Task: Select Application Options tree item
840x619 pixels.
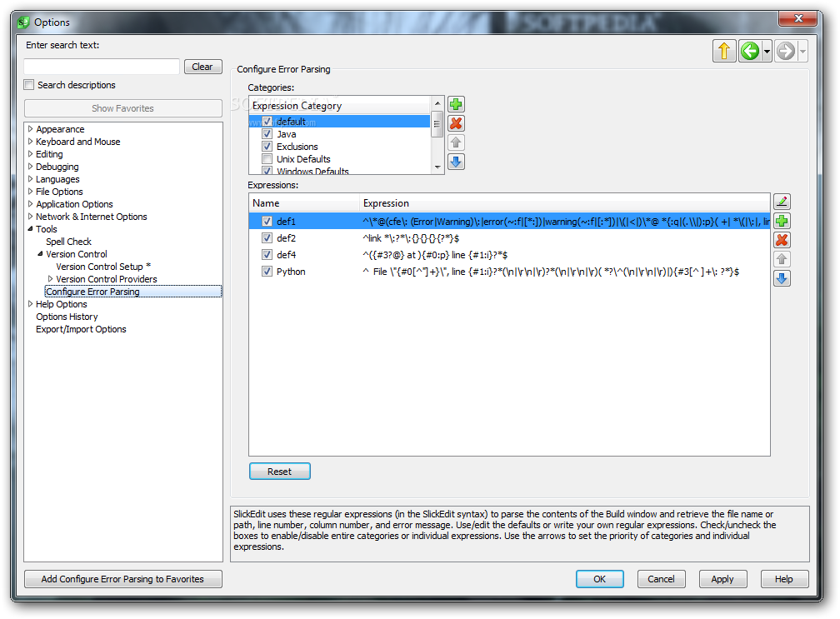Action: 74,204
